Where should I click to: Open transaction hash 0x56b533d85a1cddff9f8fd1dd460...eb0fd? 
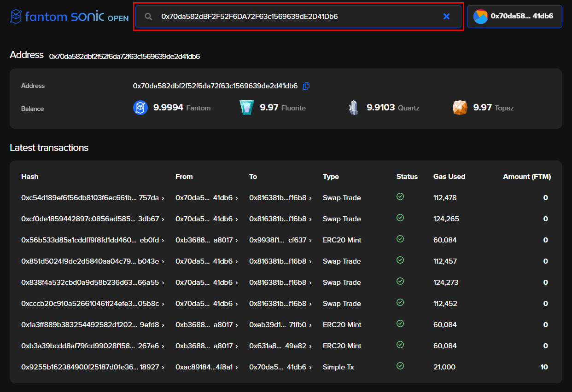(x=93, y=240)
